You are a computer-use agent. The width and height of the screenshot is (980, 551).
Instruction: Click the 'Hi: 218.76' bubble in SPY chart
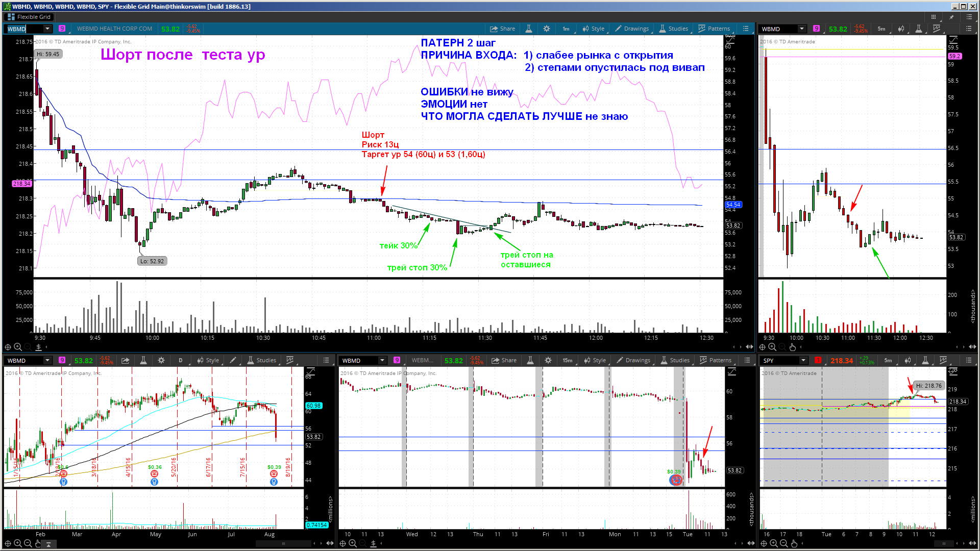928,386
